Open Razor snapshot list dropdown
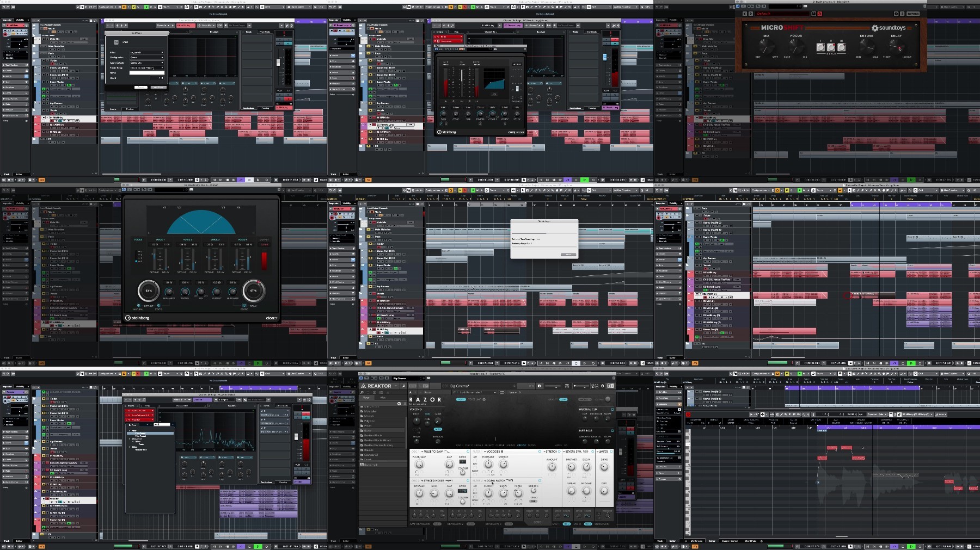Screen dimensions: 980x550 [475, 392]
